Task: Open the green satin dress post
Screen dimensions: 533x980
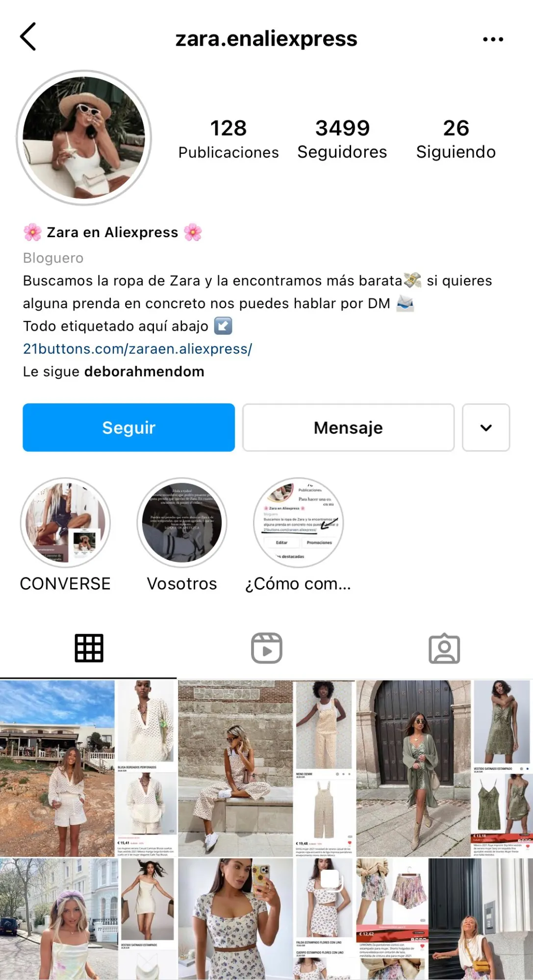Action: click(x=445, y=768)
